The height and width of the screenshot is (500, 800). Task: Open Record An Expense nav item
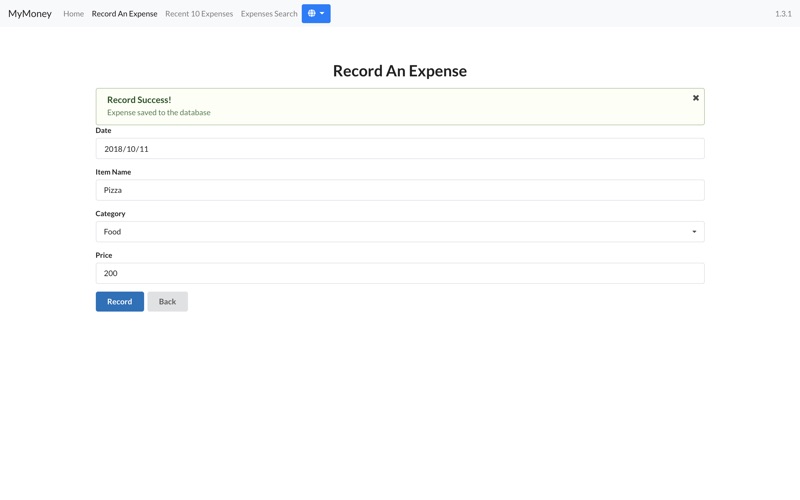124,14
